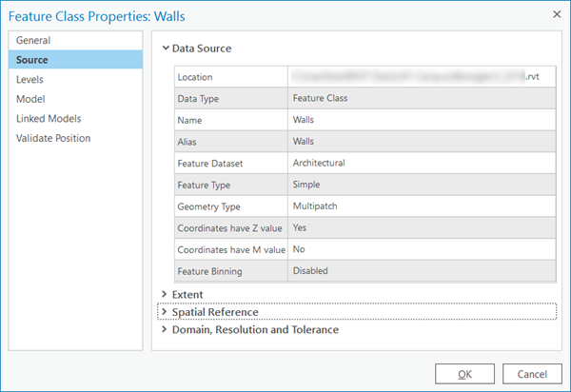Open the Linked Models tab
The image size is (571, 392).
click(x=49, y=118)
